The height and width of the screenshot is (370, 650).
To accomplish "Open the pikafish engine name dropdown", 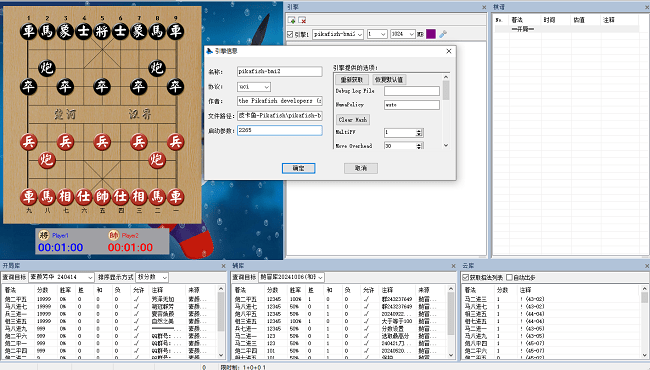I will (338, 34).
